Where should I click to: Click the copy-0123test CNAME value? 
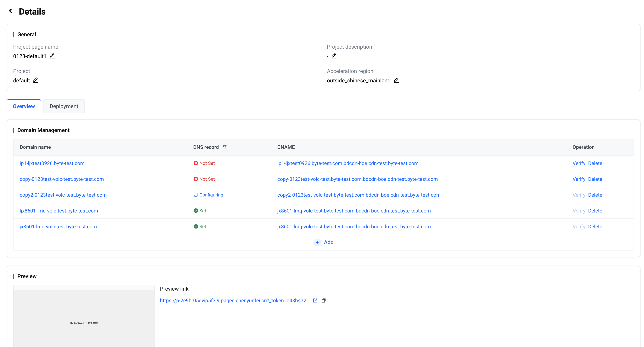[x=357, y=179]
